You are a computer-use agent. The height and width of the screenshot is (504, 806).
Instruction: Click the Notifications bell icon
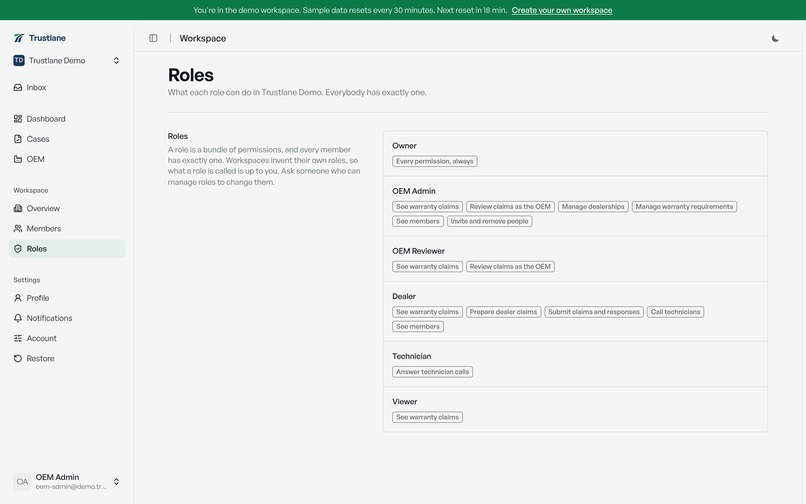(x=18, y=318)
